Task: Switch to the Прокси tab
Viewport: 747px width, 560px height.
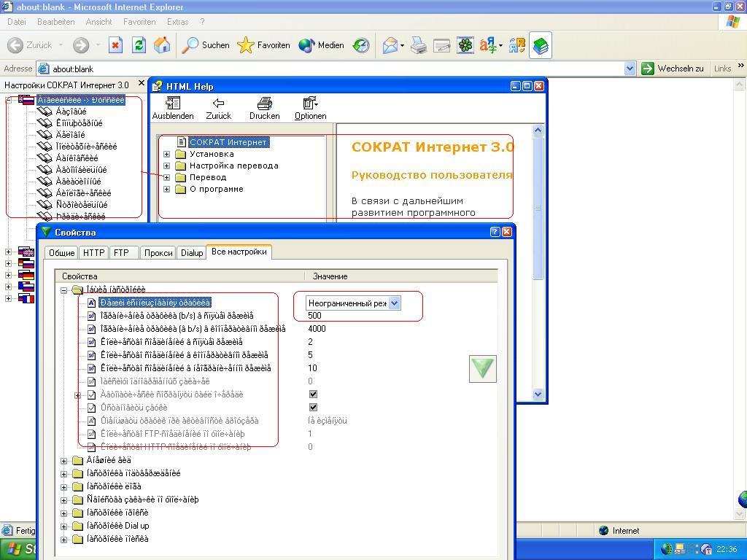Action: click(158, 252)
